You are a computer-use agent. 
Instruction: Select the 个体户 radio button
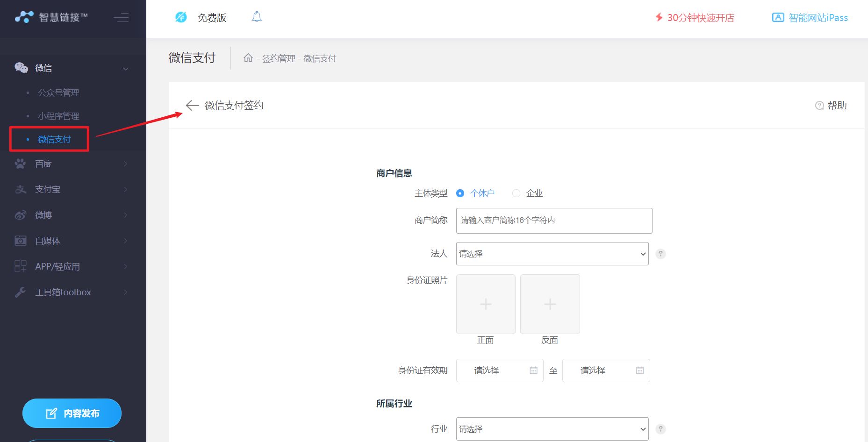[x=460, y=193]
